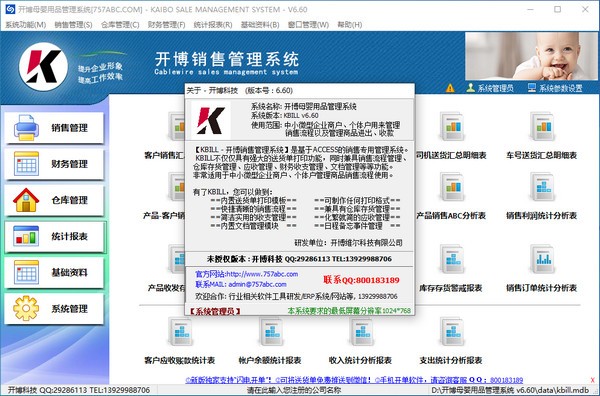Image resolution: width=600 pixels, height=396 pixels.
Task: Click the calendar icon beside 财务管理
Action: pyautogui.click(x=26, y=164)
